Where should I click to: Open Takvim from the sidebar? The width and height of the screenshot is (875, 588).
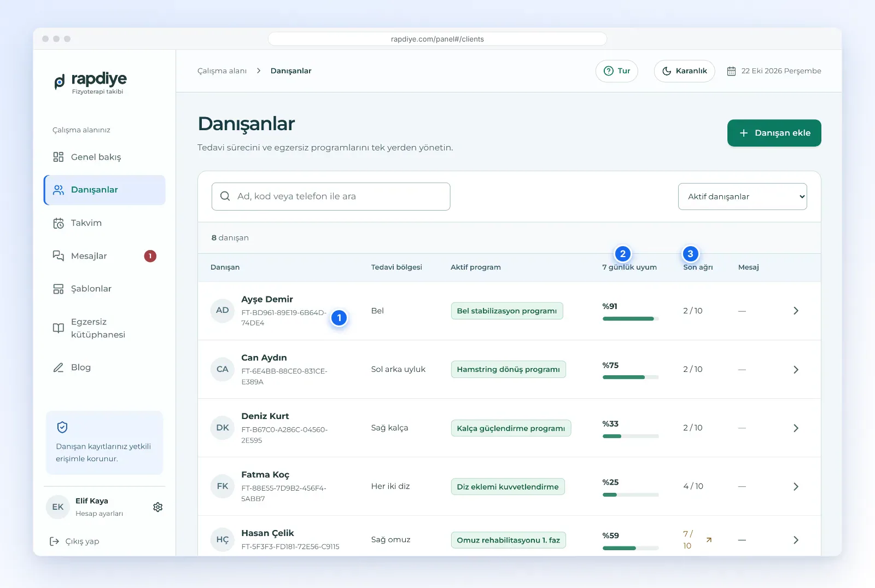click(104, 223)
